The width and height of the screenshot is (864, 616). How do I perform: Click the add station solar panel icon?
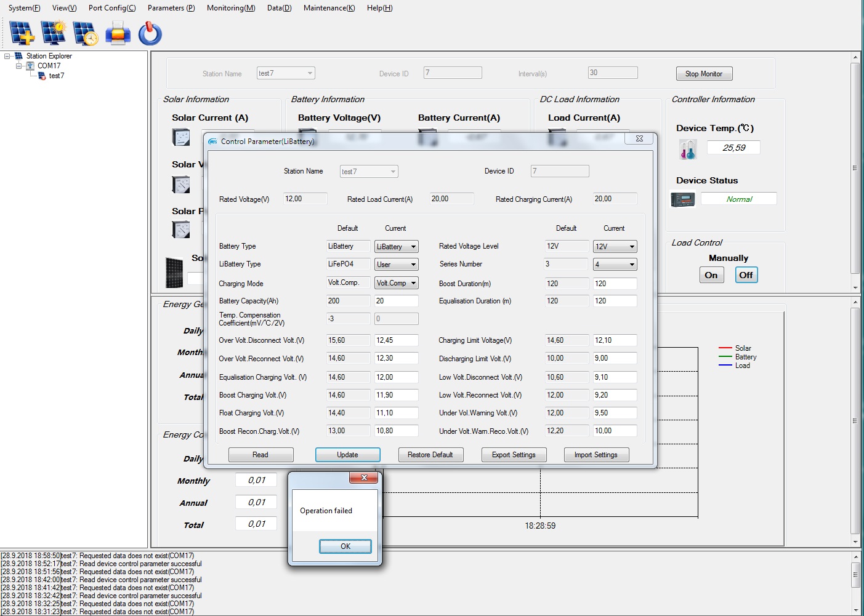[x=22, y=33]
